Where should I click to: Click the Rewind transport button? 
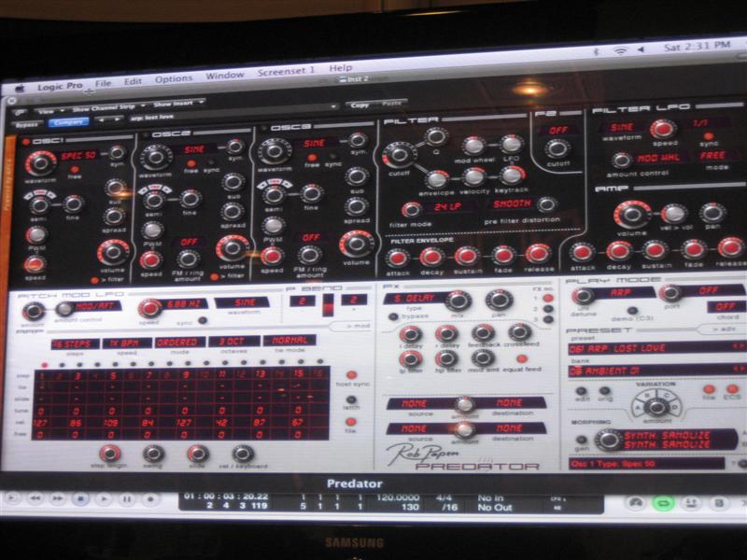(x=35, y=498)
